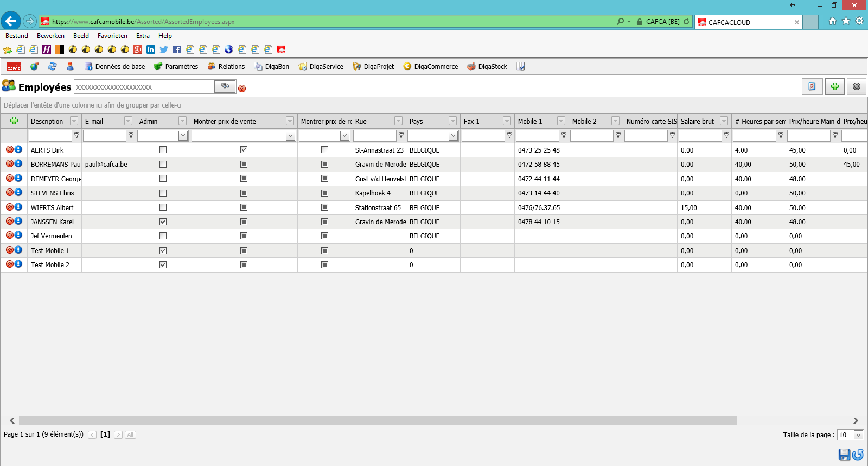Click the green plus in the grid header

[14, 121]
